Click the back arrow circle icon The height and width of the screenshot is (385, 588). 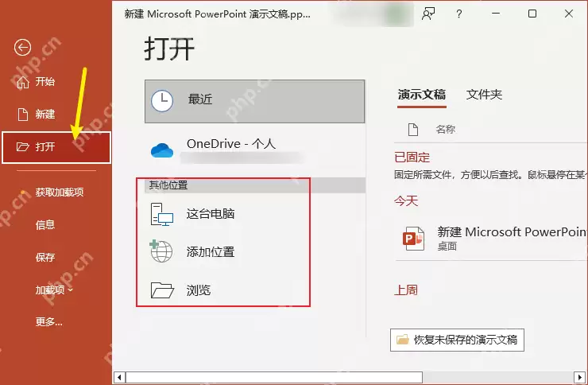(22, 47)
